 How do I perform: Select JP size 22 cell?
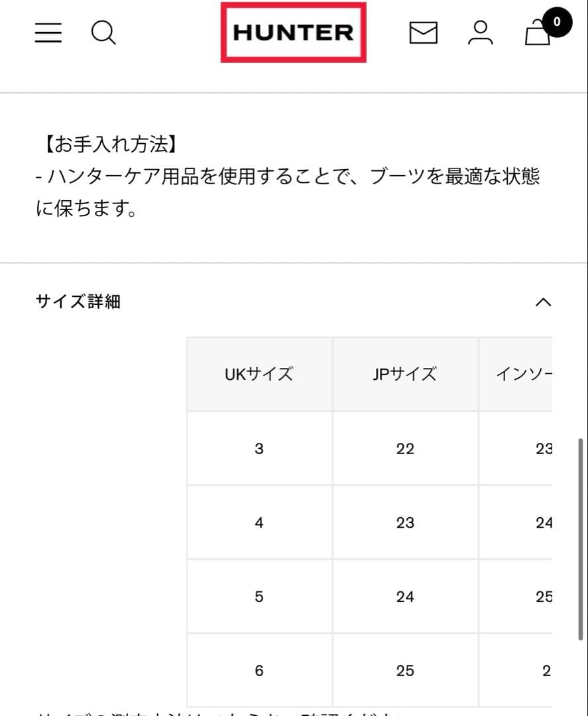point(405,449)
